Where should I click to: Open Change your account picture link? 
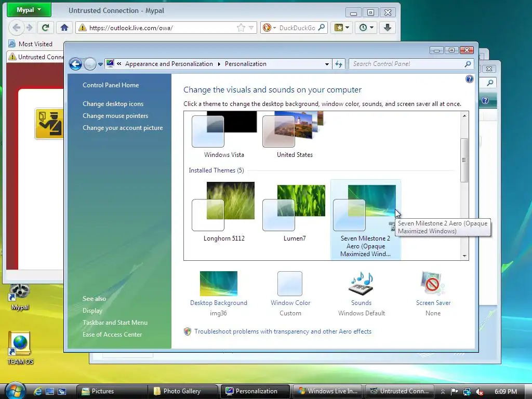[123, 128]
